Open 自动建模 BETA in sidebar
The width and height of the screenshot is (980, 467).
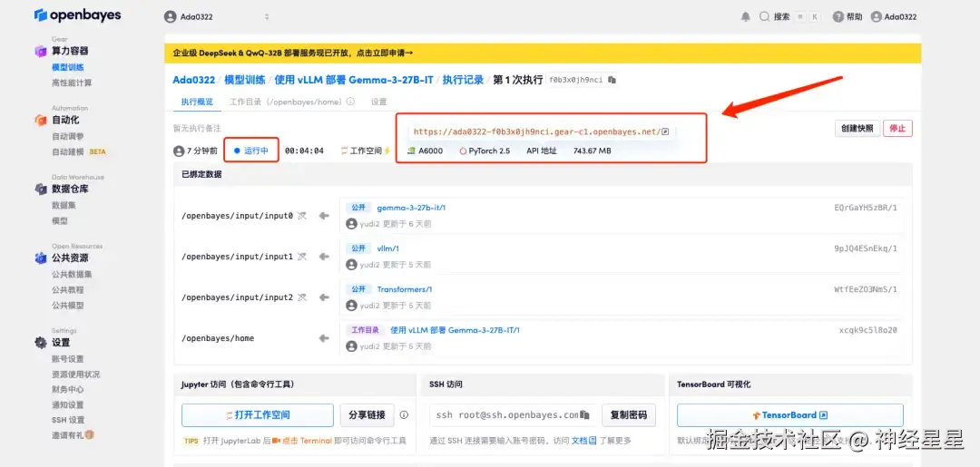tap(79, 151)
